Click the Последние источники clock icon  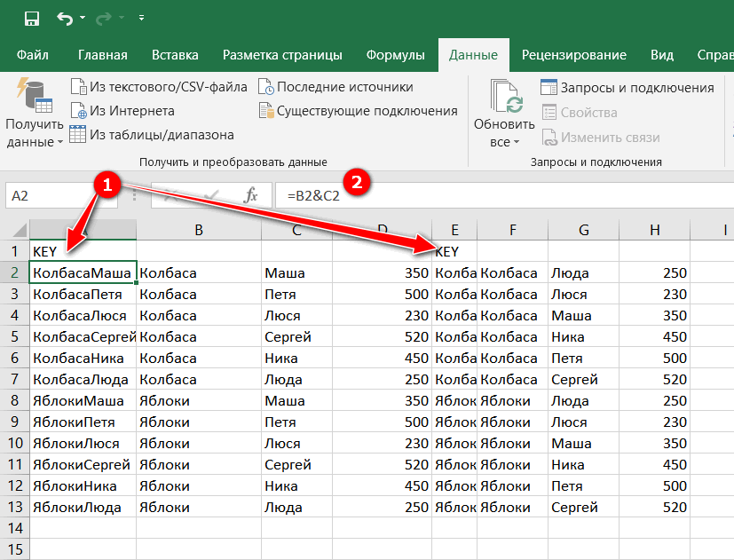point(266,87)
